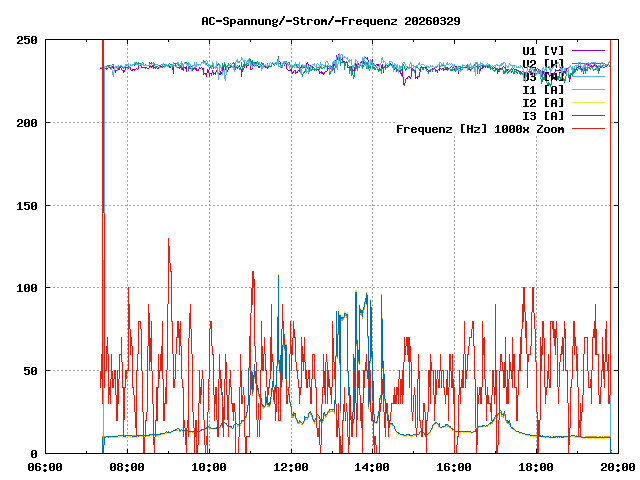Click the 150 y-axis tick label
The width and height of the screenshot is (640, 480).
click(x=28, y=205)
